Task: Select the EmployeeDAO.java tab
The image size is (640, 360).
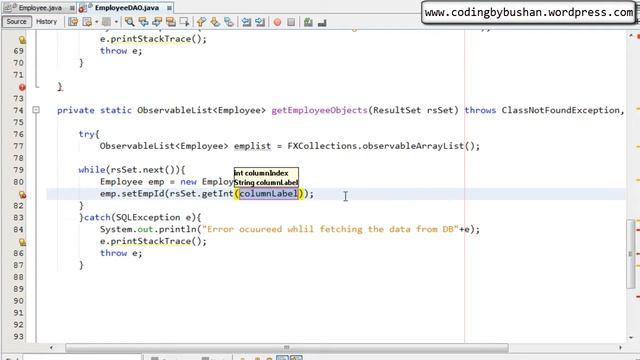Action: point(127,8)
